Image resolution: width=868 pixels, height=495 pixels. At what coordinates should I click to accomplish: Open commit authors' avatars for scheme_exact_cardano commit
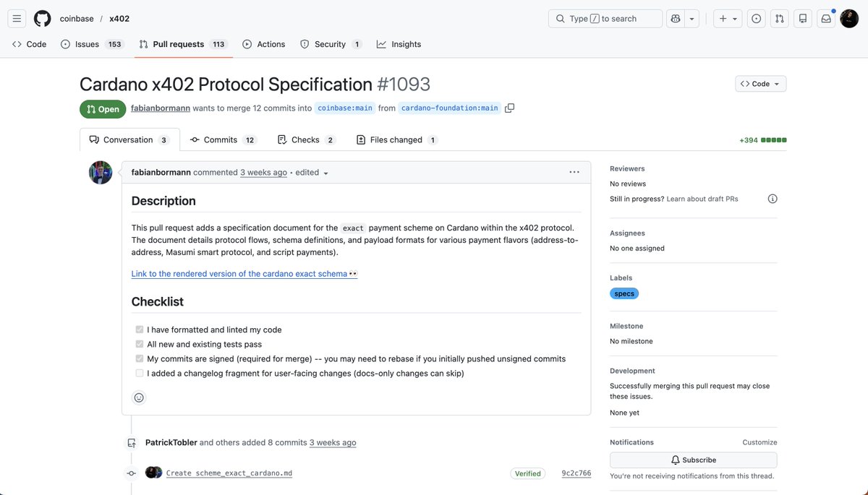153,473
